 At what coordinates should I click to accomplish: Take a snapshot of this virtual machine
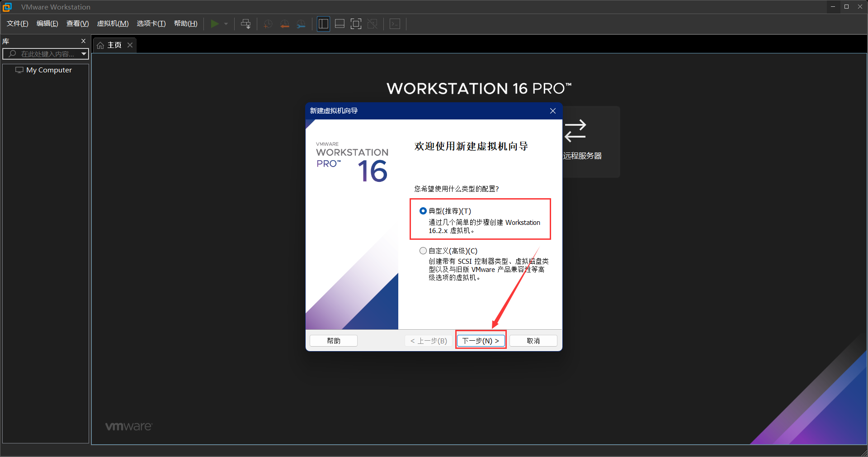(268, 24)
